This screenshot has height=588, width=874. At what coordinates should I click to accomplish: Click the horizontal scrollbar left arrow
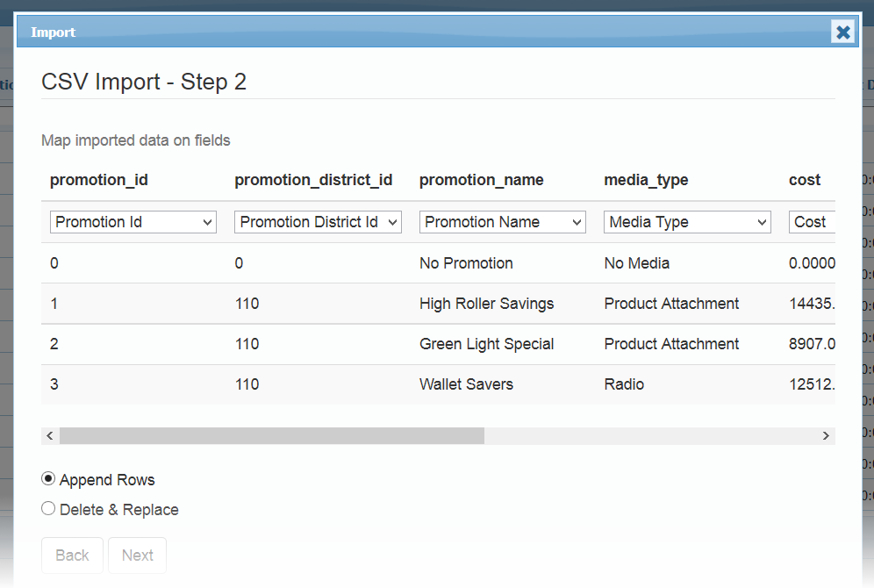click(x=50, y=435)
